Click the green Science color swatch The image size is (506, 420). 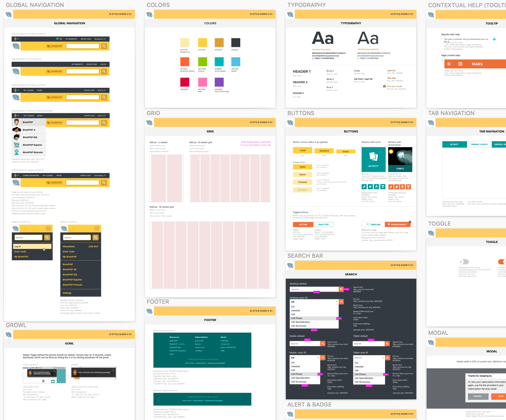pyautogui.click(x=202, y=62)
